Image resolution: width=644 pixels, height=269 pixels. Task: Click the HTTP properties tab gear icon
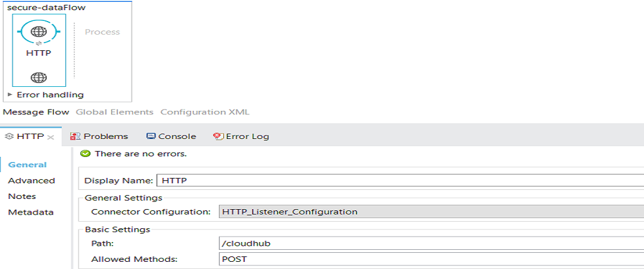[x=9, y=137]
